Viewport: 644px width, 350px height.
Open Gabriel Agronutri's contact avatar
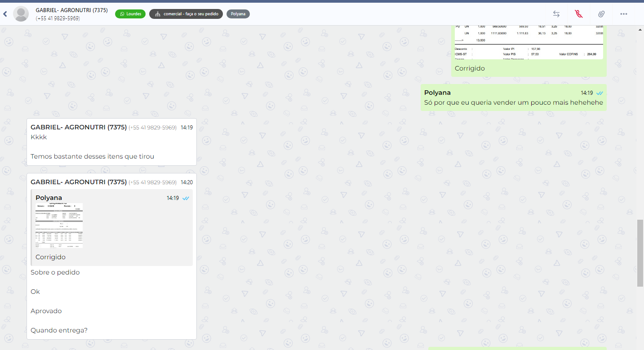coord(21,14)
